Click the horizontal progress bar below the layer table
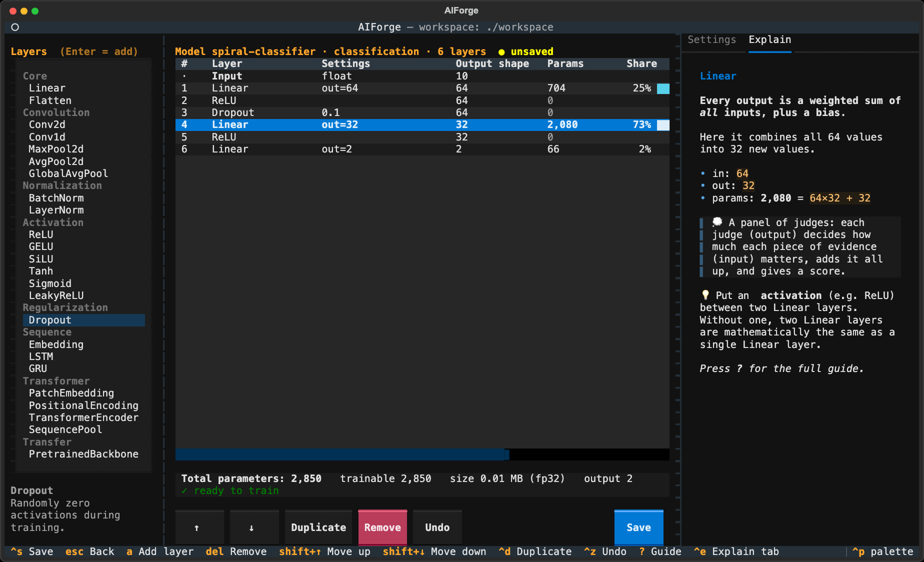Screen dimensions: 924x562 [x=422, y=454]
